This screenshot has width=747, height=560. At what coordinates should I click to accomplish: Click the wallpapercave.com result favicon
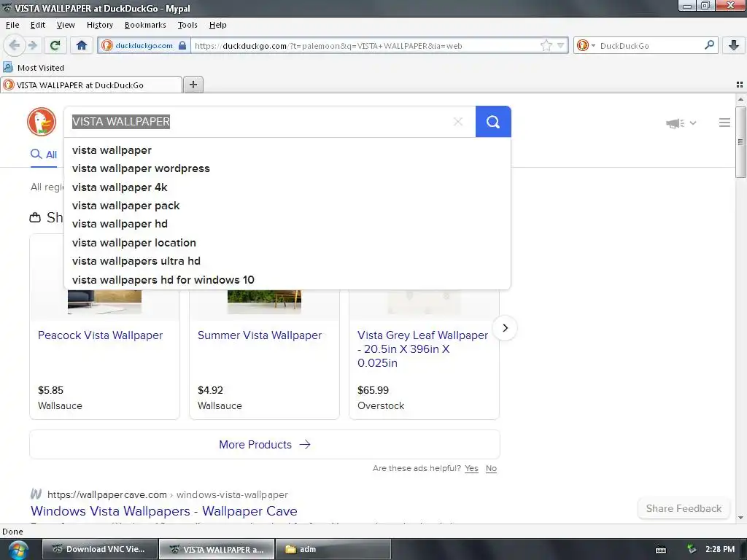[36, 494]
